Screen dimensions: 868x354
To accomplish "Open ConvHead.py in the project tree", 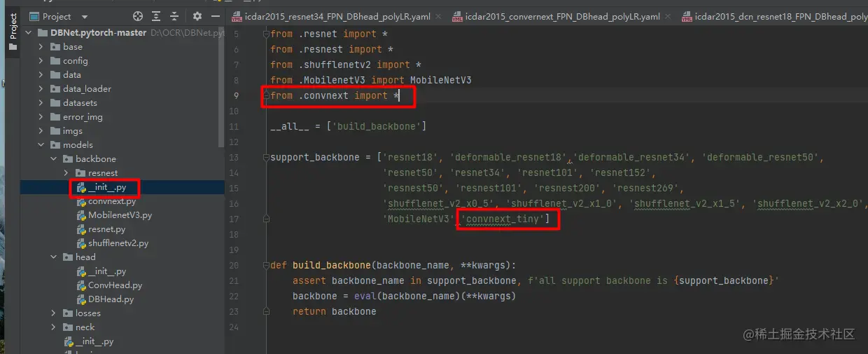I will [115, 285].
